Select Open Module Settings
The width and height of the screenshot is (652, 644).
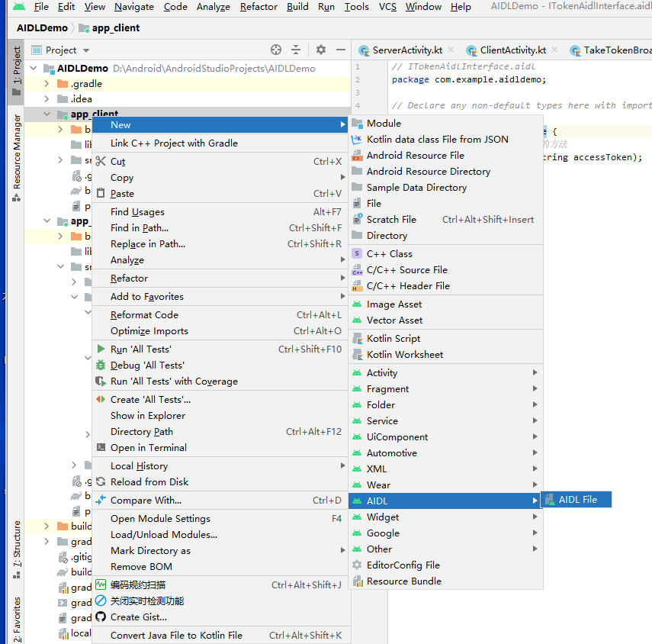[x=220, y=518]
